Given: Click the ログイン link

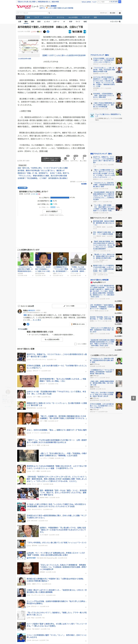Looking at the screenshot, I should tap(42, 8).
